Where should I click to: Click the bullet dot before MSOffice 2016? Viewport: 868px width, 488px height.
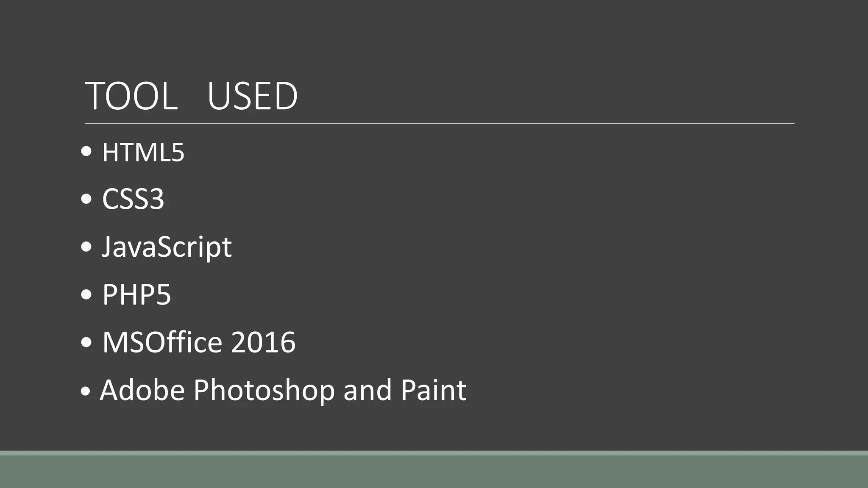(x=86, y=342)
